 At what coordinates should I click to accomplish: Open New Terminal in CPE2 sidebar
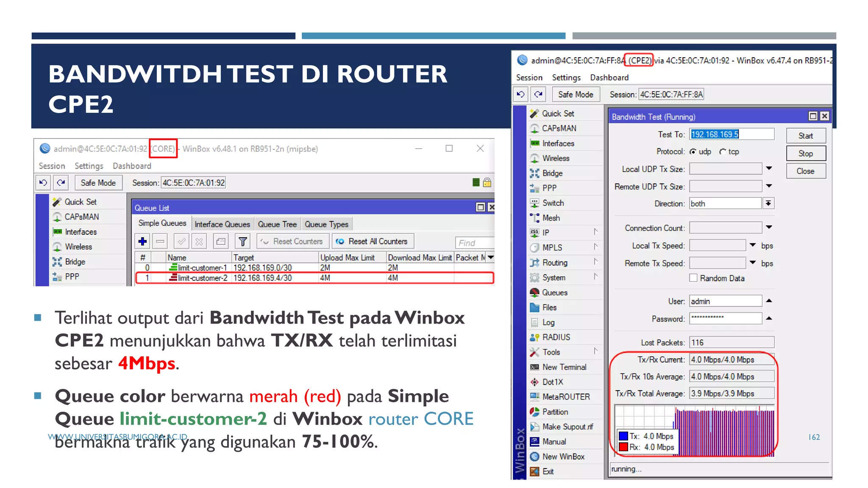coord(564,367)
